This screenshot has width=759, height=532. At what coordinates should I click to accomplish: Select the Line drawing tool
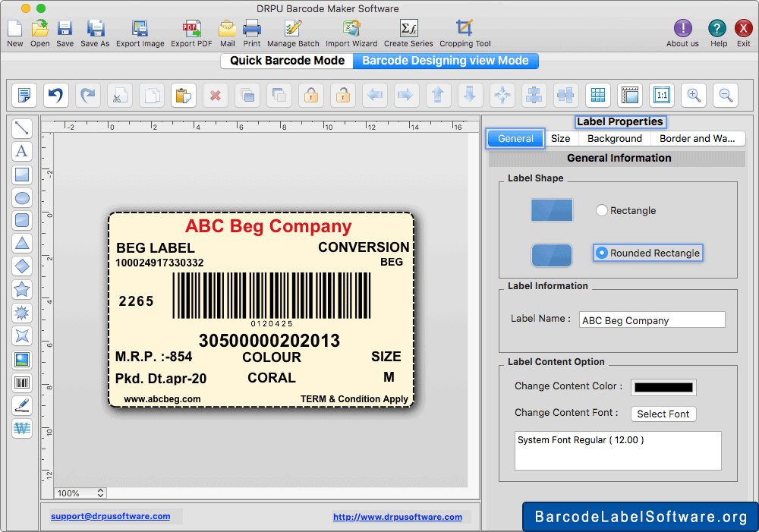[22, 128]
